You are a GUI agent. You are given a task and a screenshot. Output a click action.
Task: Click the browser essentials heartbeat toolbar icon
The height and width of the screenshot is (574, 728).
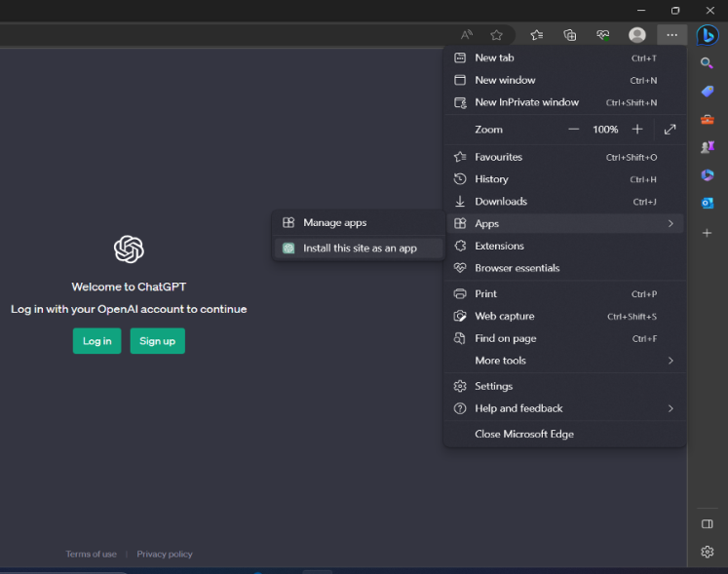[603, 35]
